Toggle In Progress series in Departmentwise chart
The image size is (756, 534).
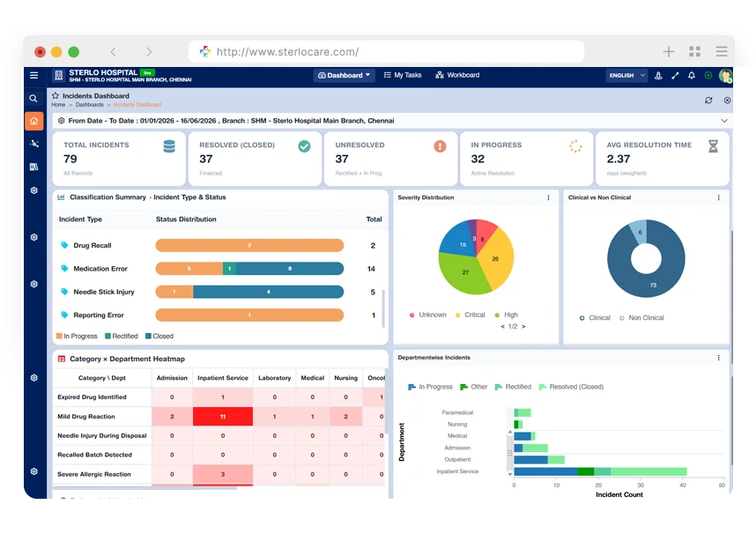coord(430,387)
